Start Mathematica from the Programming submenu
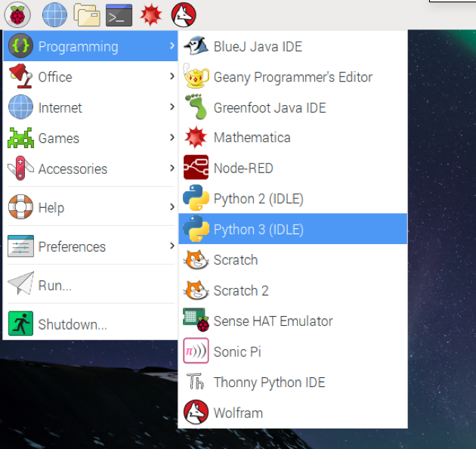Viewport: 476px width, 449px height. pos(292,138)
